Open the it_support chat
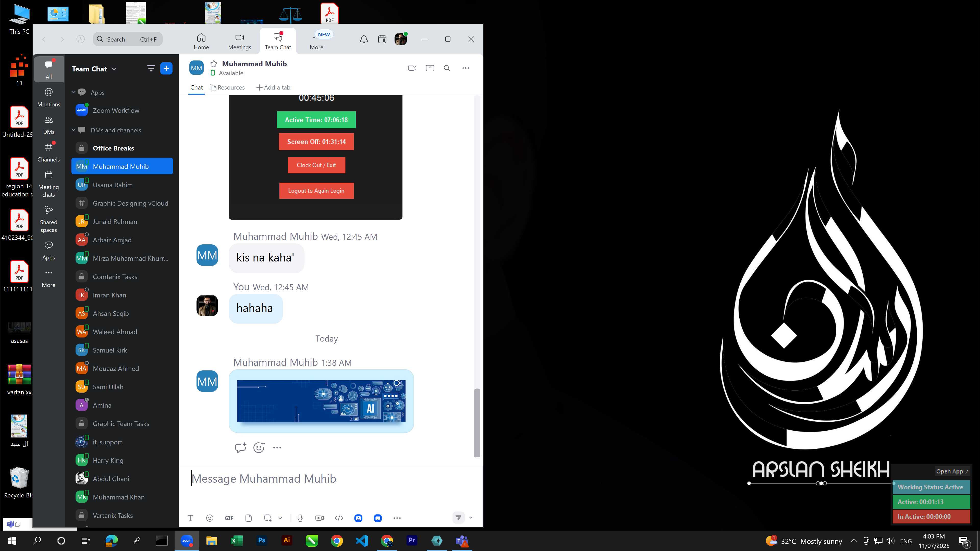The image size is (980, 551). click(122, 442)
